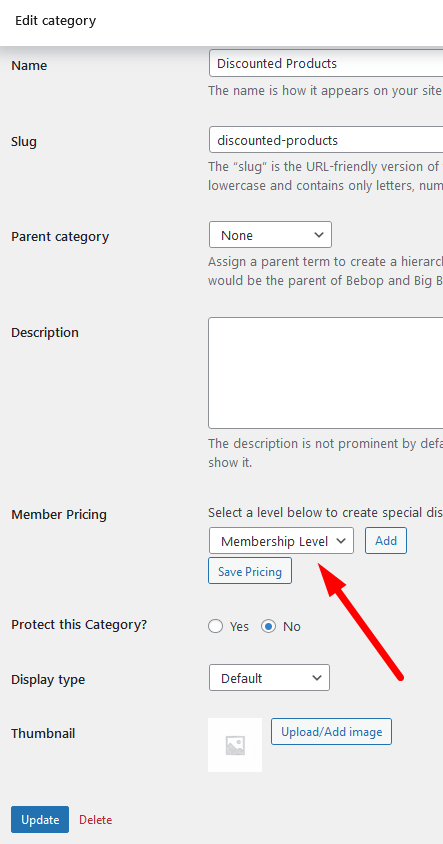
Task: Click the blue Update button
Action: point(40,820)
